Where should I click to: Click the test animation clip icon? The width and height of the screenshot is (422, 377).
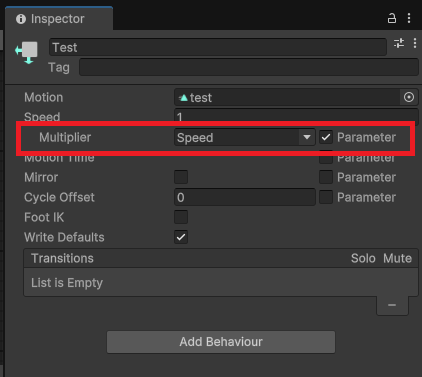pos(183,98)
